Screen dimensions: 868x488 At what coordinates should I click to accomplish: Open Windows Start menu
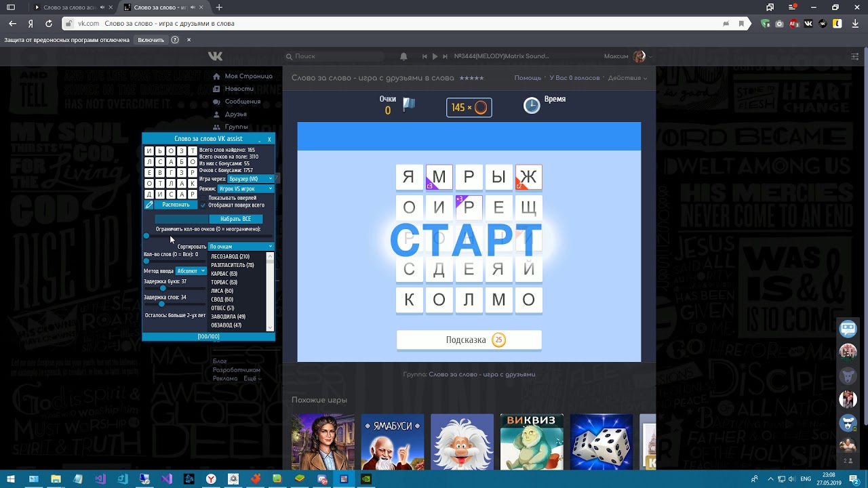pos(11,479)
